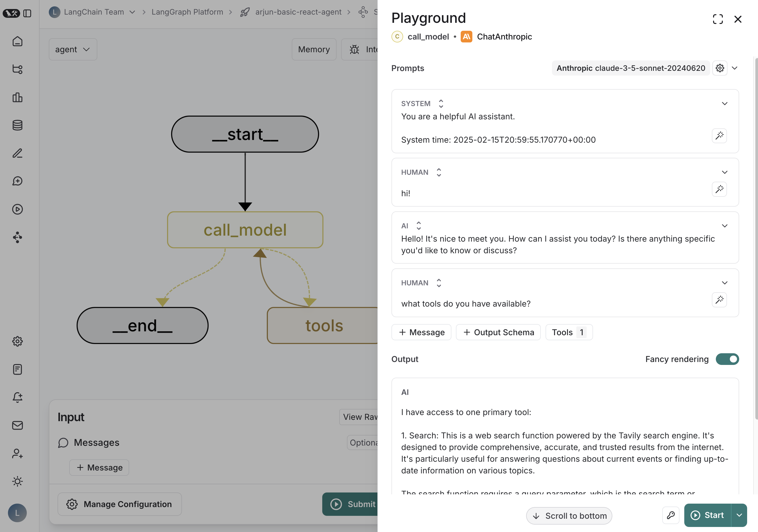Open the Tools tab with 1 tool
The height and width of the screenshot is (532, 758).
pos(569,332)
